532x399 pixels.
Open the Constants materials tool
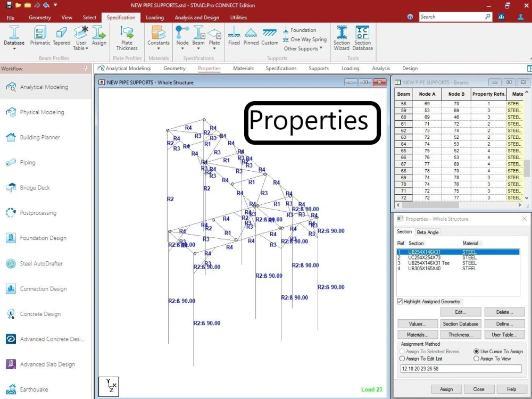coord(159,36)
